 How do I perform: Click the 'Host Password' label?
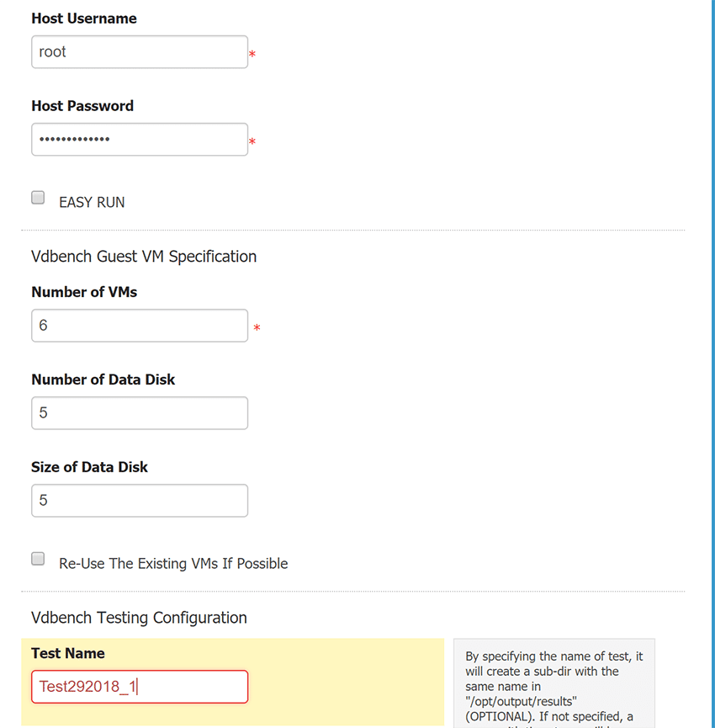(82, 106)
